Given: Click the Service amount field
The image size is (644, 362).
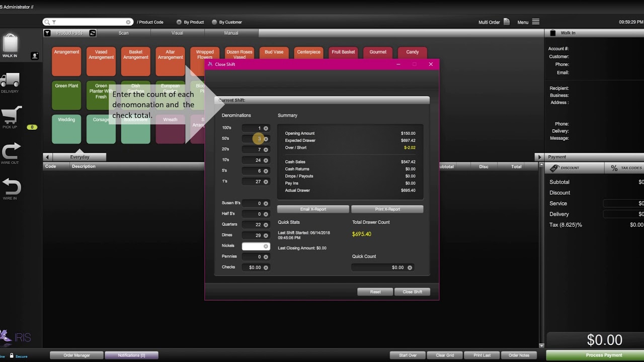Looking at the screenshot, I should [624, 204].
